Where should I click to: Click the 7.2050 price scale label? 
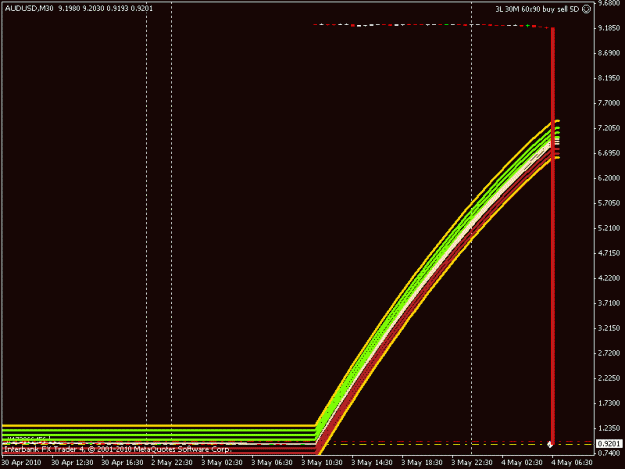pos(609,128)
